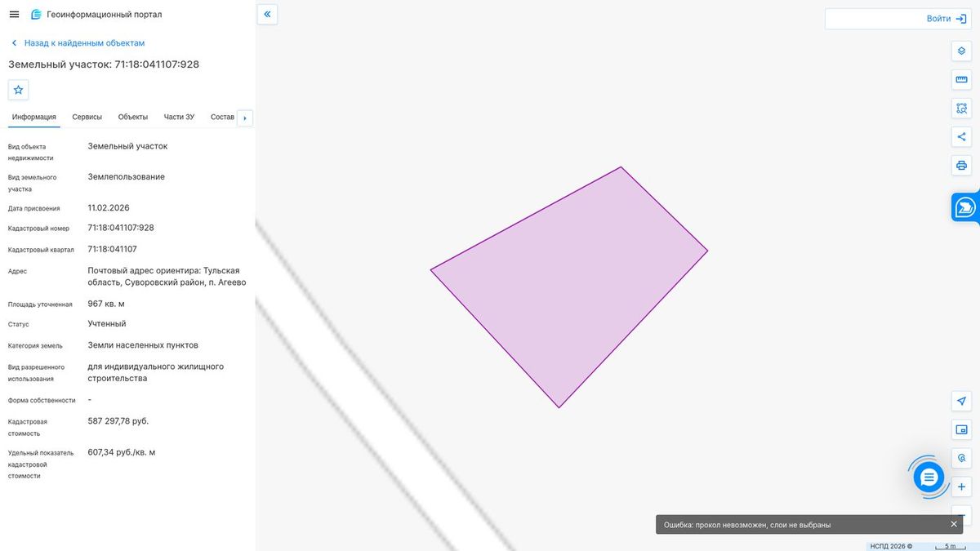Switch to the Части ЗУ tab

click(x=179, y=118)
